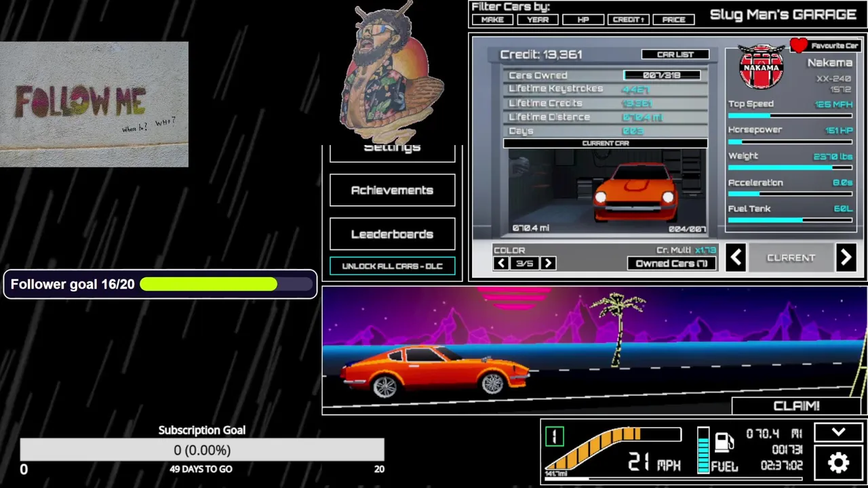
Task: Click the Lifetime Distance row
Action: 605,117
